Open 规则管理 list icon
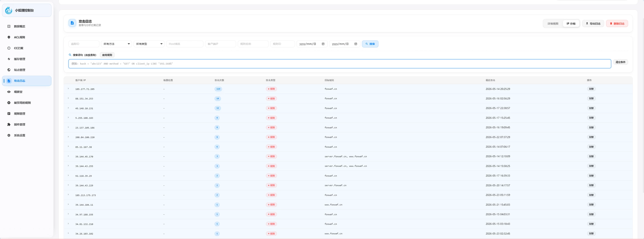Viewport: 644px width, 239px height. click(9, 114)
